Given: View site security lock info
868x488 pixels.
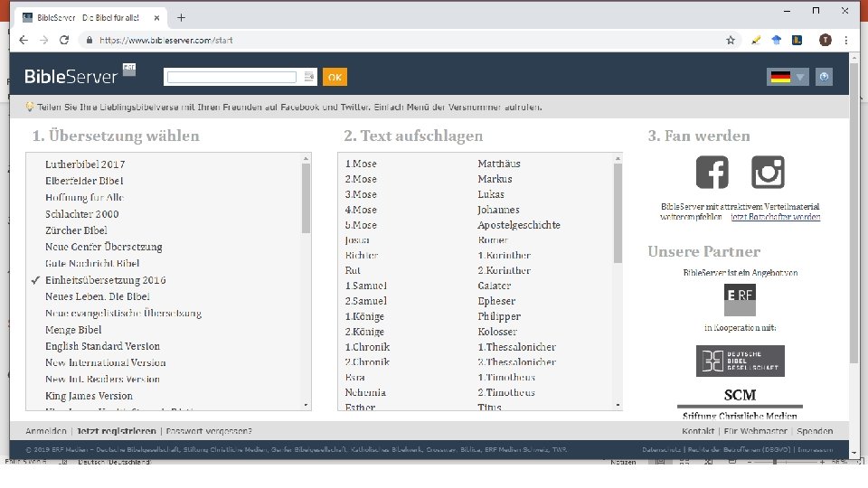Looking at the screenshot, I should tap(90, 40).
